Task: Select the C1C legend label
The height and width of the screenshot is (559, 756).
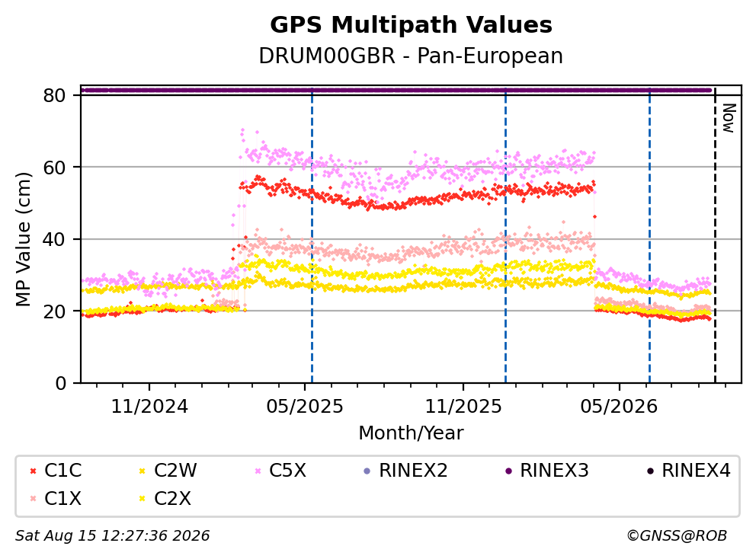Action: tap(62, 471)
